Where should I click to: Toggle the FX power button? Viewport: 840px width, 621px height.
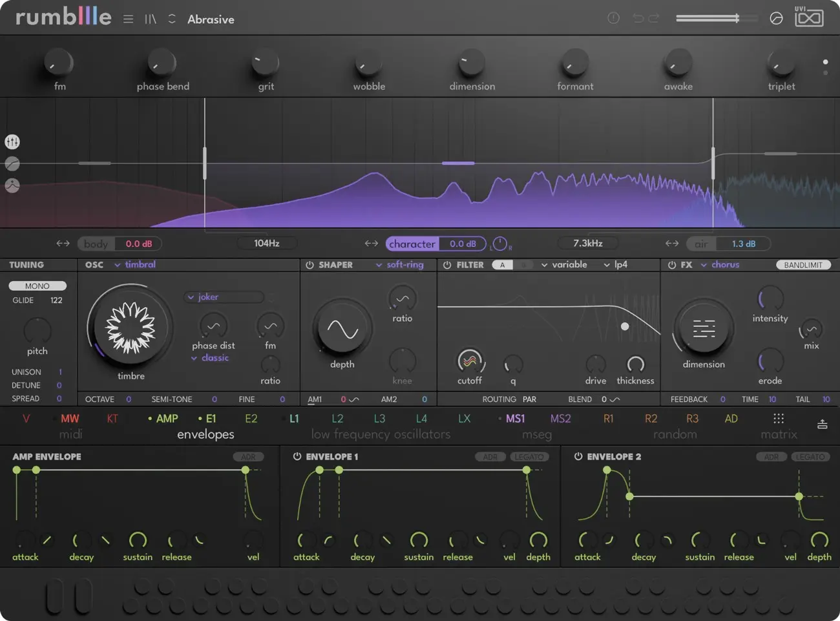672,265
